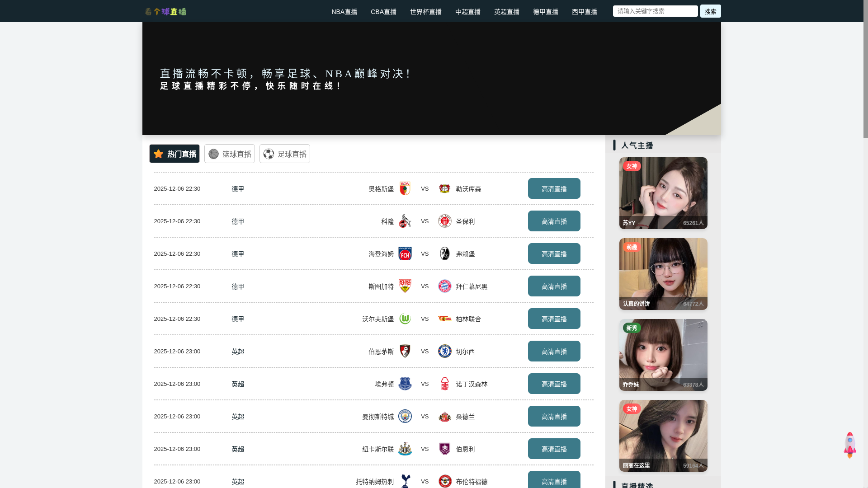The height and width of the screenshot is (488, 868).
Task: Click the Tottenham team crest
Action: pos(405,481)
